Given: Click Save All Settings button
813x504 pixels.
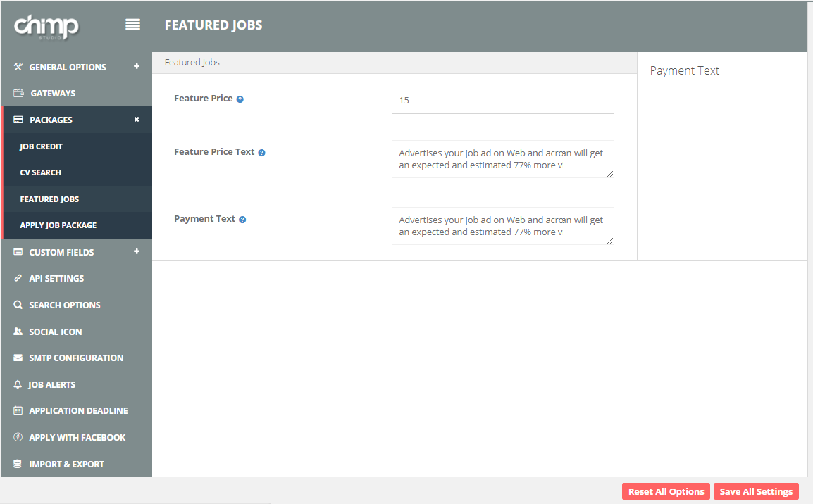Looking at the screenshot, I should [756, 491].
